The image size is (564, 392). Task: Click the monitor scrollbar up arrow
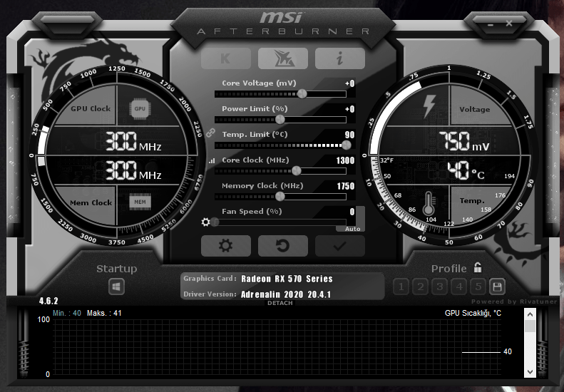tap(530, 314)
